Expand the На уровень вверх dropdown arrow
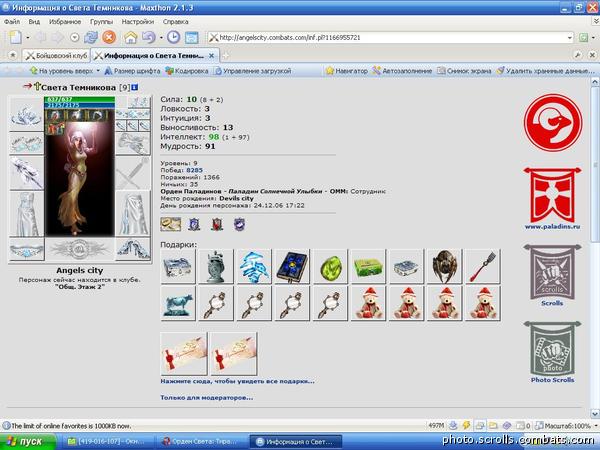This screenshot has width=600, height=450. 98,71
